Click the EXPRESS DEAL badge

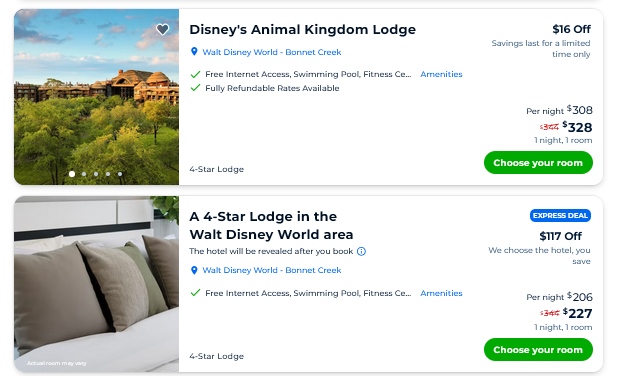[x=560, y=215]
